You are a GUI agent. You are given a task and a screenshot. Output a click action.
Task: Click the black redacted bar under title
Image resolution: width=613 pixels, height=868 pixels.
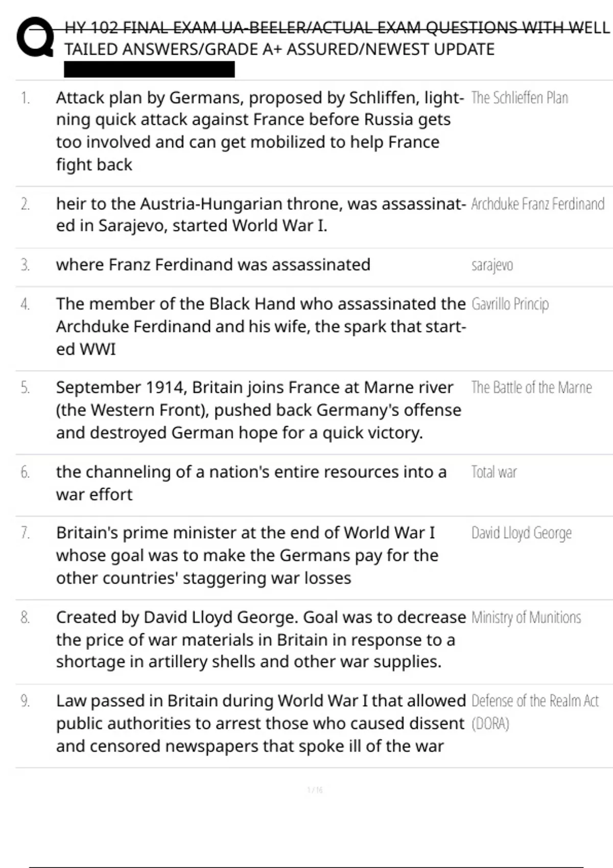149,69
